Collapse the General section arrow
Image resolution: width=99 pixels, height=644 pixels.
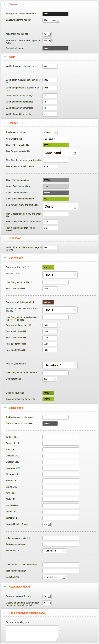[x=5, y=4]
